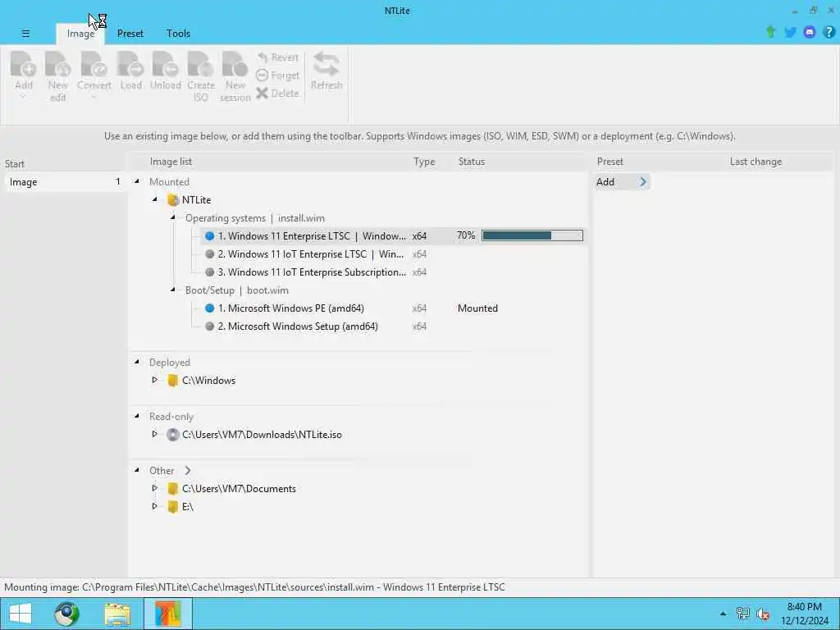Click the Documents folder icon under Other
The image size is (840, 630).
(172, 489)
